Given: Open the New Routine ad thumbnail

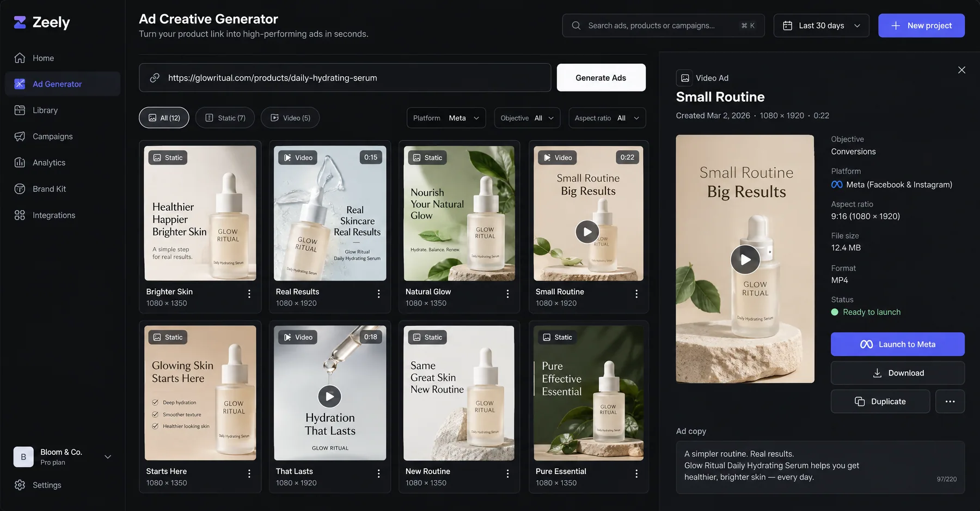Looking at the screenshot, I should (x=459, y=393).
